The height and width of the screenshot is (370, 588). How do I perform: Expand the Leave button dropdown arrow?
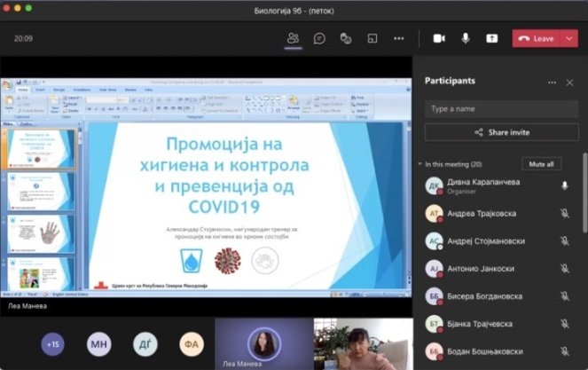pyautogui.click(x=569, y=38)
